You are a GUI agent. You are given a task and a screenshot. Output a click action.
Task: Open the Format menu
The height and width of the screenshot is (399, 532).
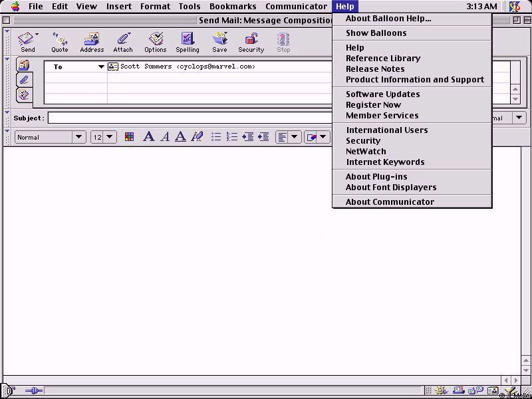155,7
